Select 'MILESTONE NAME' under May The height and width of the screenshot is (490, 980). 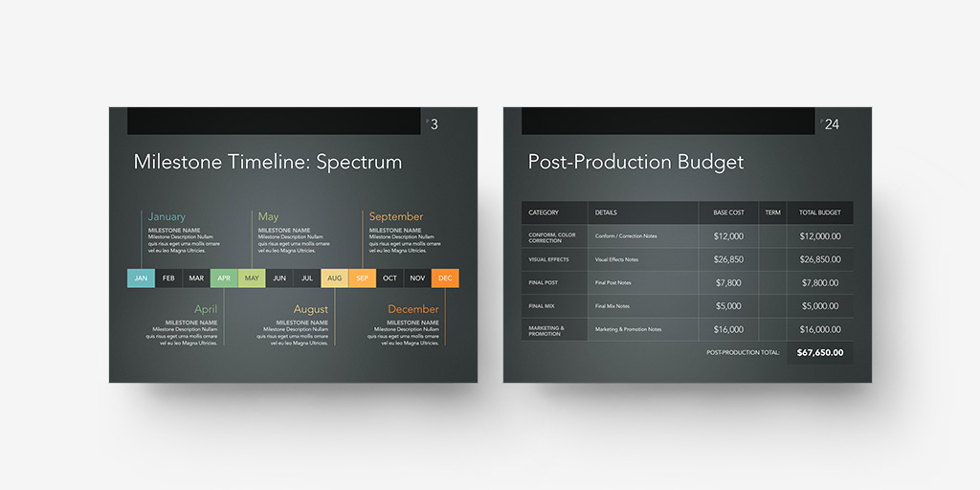click(284, 230)
